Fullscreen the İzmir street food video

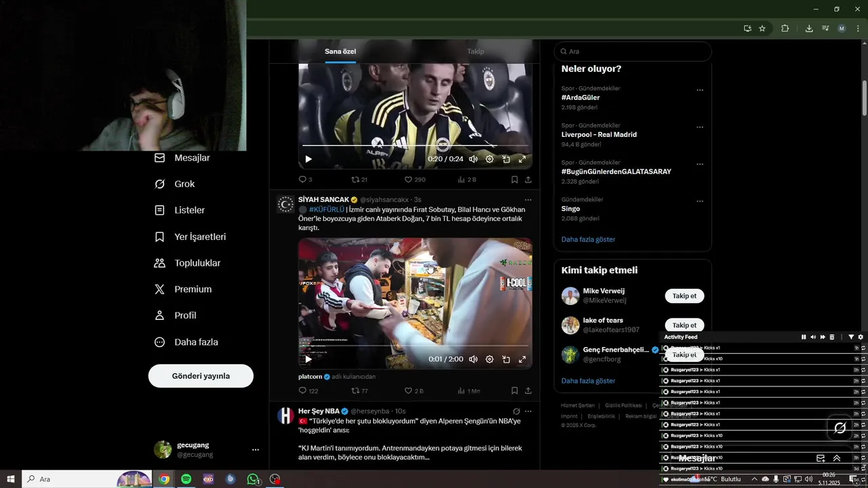[522, 359]
